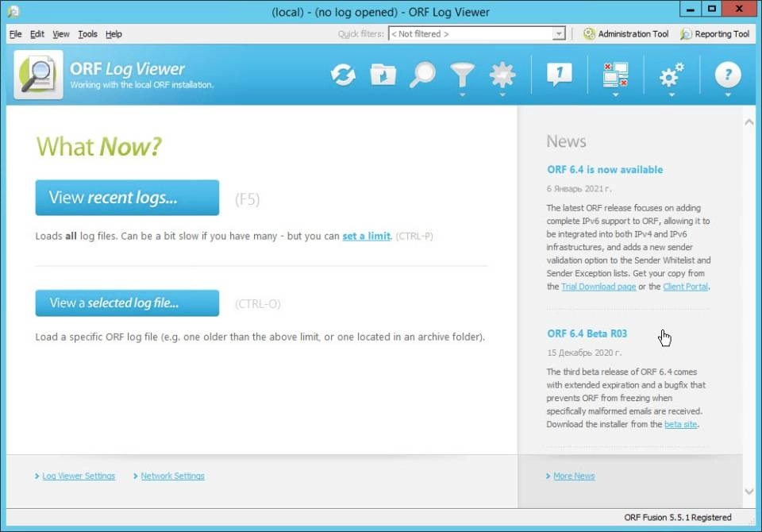
Task: Open Network Settings link
Action: [172, 476]
